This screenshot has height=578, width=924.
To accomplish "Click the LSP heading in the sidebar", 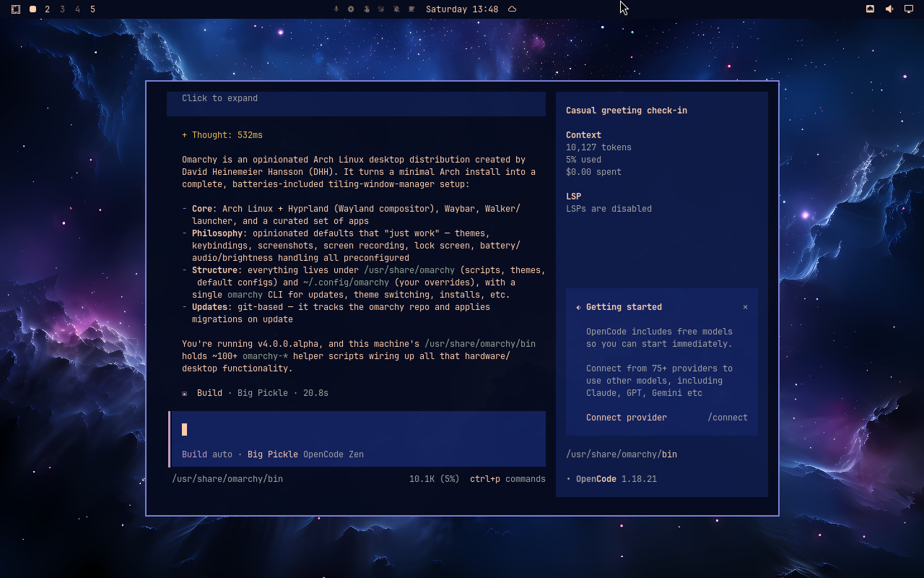I will pyautogui.click(x=573, y=197).
